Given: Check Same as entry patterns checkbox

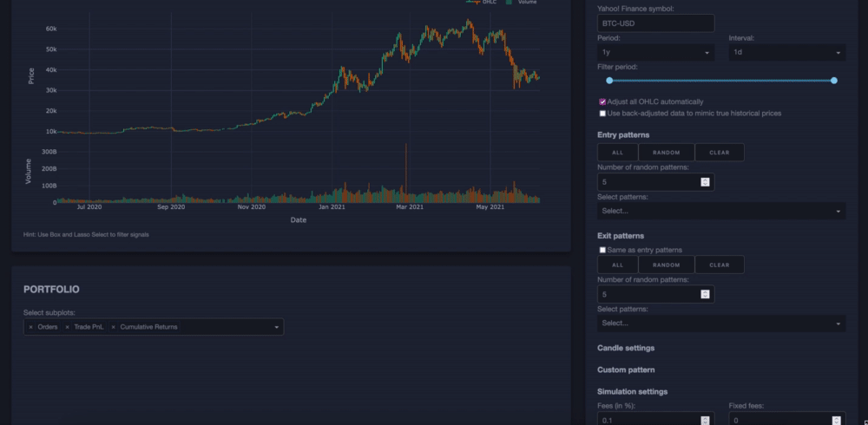Looking at the screenshot, I should 603,250.
